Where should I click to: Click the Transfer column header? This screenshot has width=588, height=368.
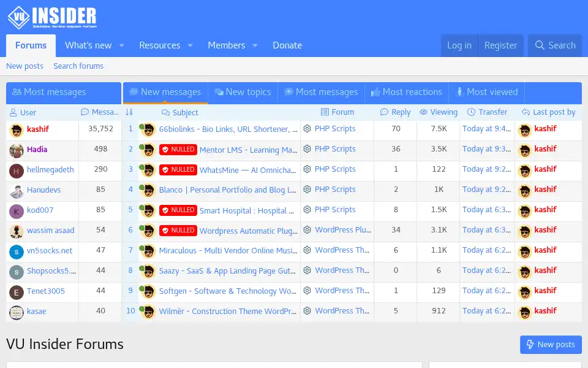[x=487, y=112]
